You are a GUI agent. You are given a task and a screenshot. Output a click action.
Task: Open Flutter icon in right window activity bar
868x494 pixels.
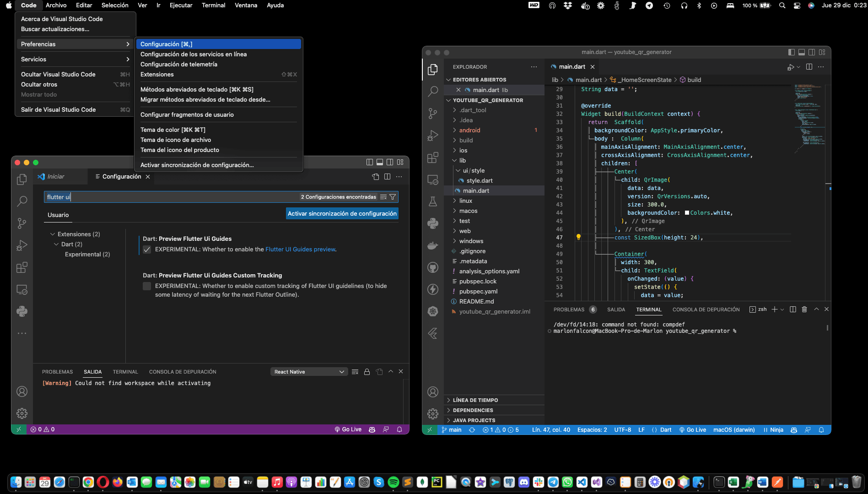click(x=432, y=333)
